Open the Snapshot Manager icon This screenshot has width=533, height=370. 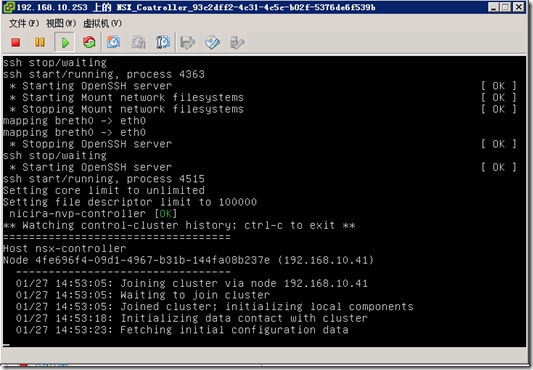[163, 43]
